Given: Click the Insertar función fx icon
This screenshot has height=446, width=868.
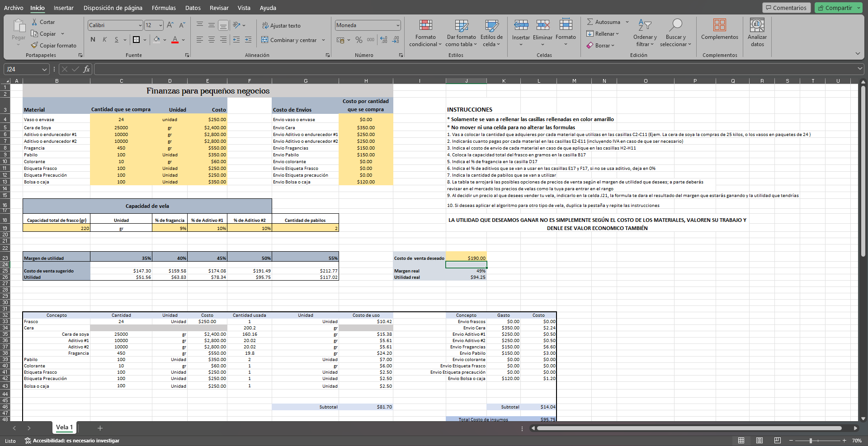Looking at the screenshot, I should coord(86,69).
